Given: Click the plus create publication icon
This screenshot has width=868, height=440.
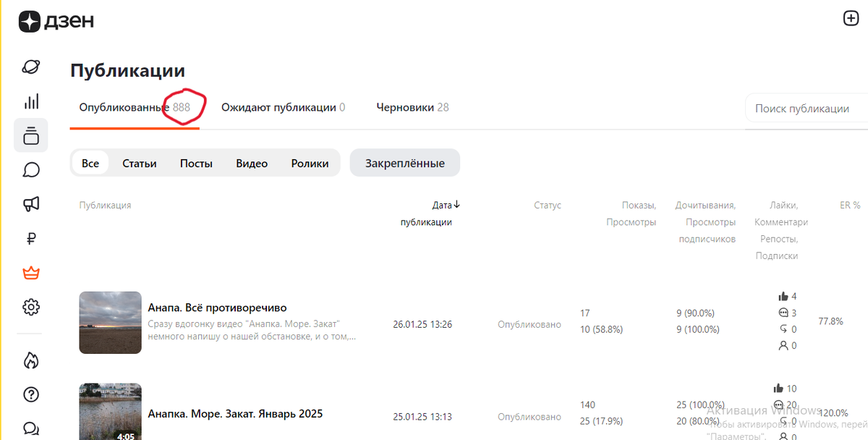Looking at the screenshot, I should tap(851, 19).
